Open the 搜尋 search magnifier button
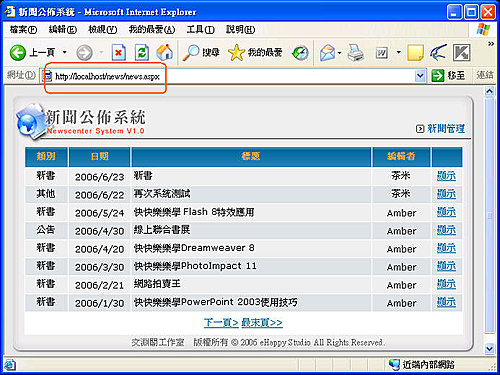The image size is (500, 375). (x=201, y=52)
